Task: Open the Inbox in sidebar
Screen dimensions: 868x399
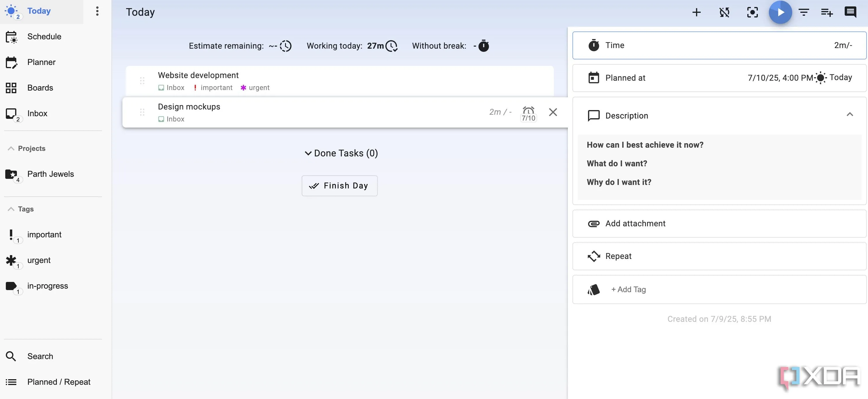Action: click(x=37, y=114)
